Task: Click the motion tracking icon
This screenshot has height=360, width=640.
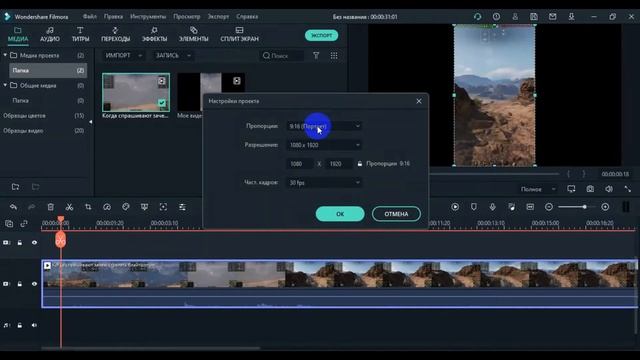Action: click(163, 207)
